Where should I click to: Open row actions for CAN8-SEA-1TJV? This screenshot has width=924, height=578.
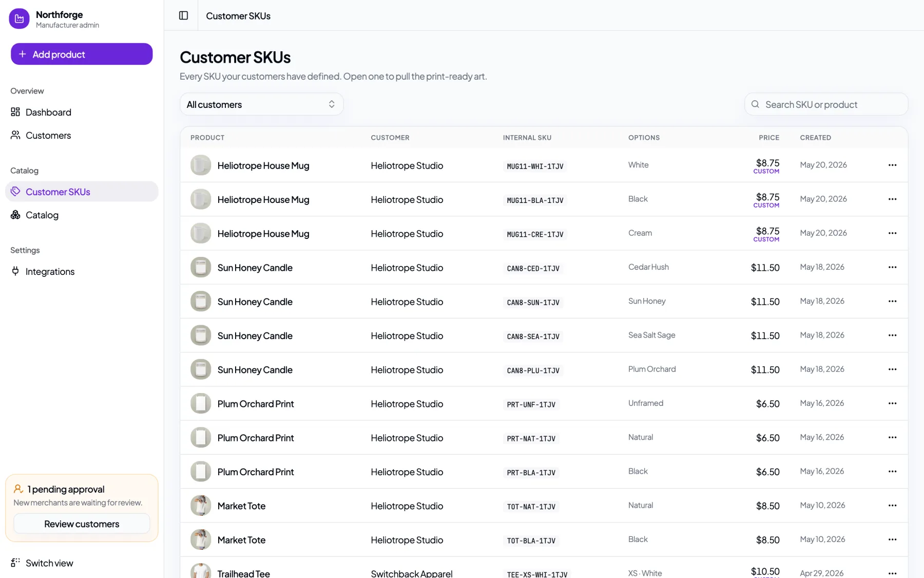pos(892,335)
